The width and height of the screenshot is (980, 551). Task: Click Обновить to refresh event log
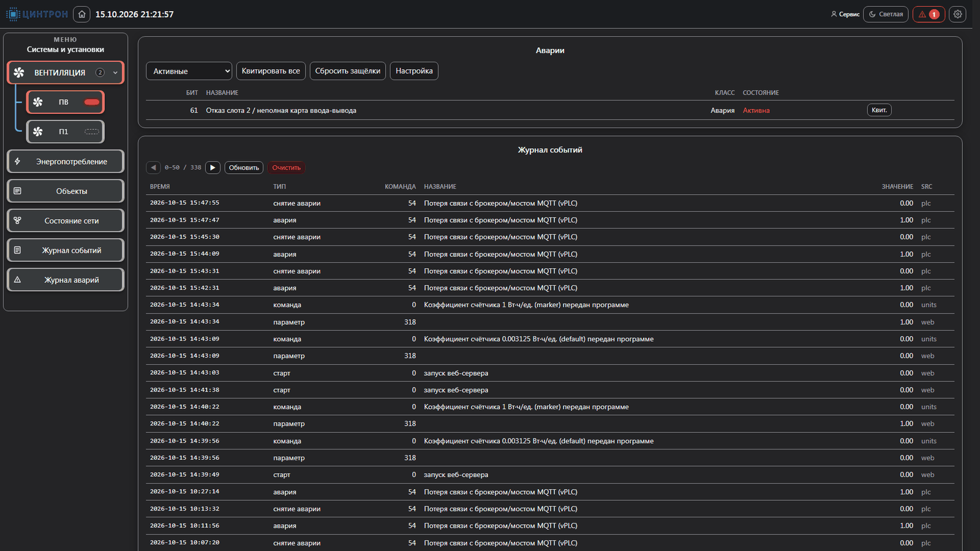point(244,168)
